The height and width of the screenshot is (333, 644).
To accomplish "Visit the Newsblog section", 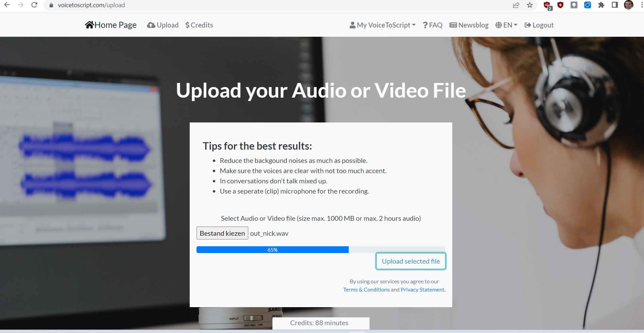I will 469,25.
